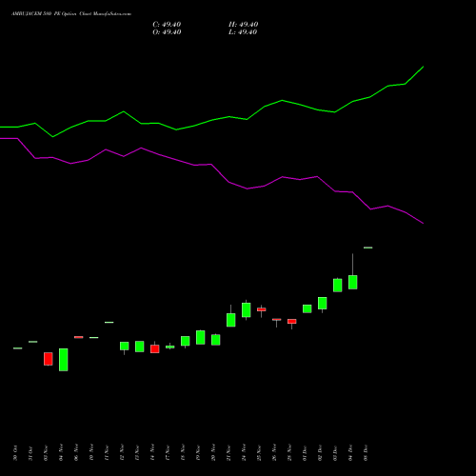Viewport: 476px width, 476px height.
Task: Click the 19 Nov date label
Action: click(198, 453)
